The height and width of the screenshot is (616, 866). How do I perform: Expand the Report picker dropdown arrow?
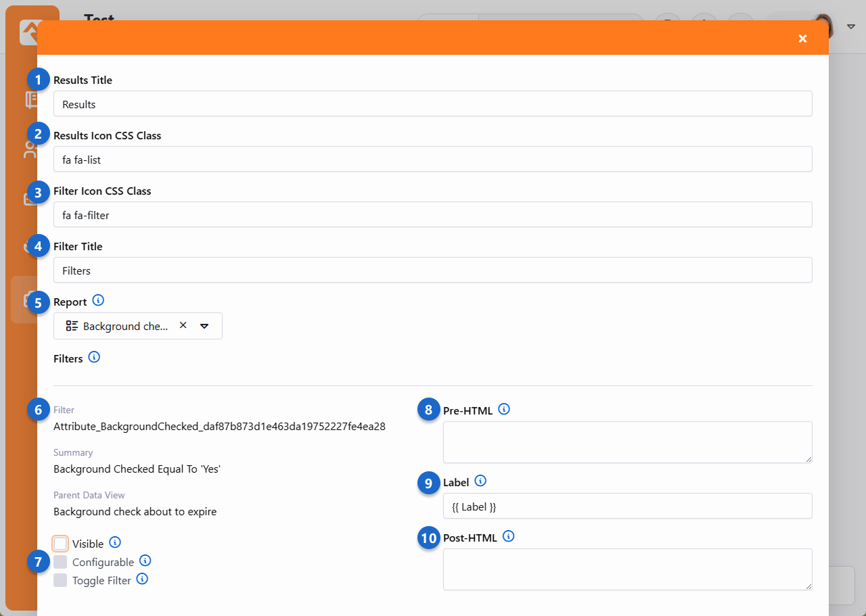point(204,326)
